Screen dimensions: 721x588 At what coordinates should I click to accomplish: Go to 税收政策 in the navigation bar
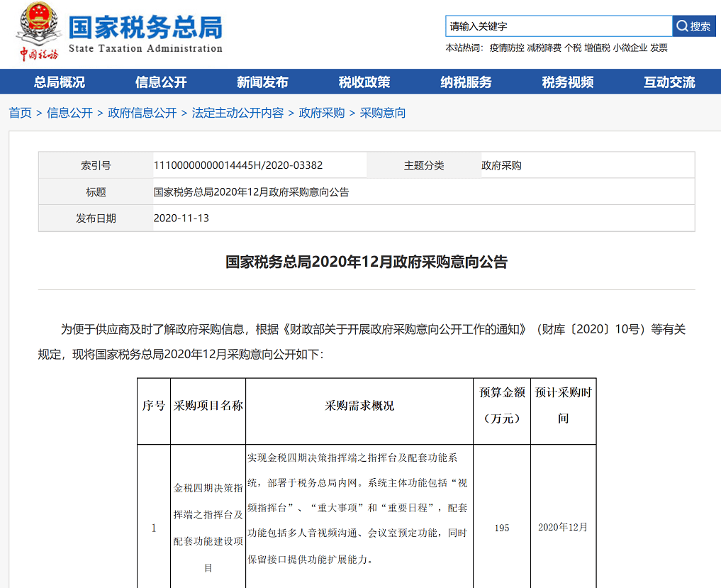tap(364, 82)
